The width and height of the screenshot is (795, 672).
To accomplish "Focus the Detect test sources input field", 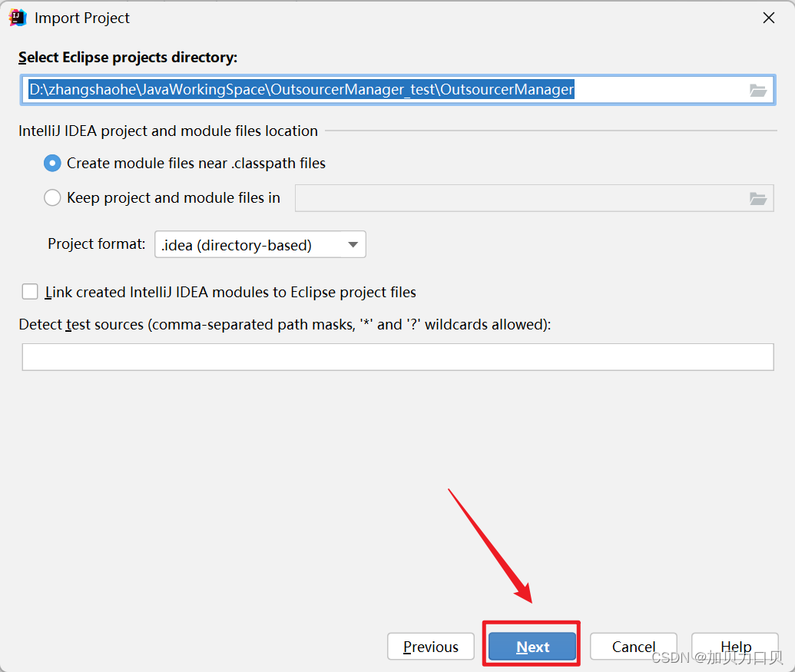I will click(398, 357).
